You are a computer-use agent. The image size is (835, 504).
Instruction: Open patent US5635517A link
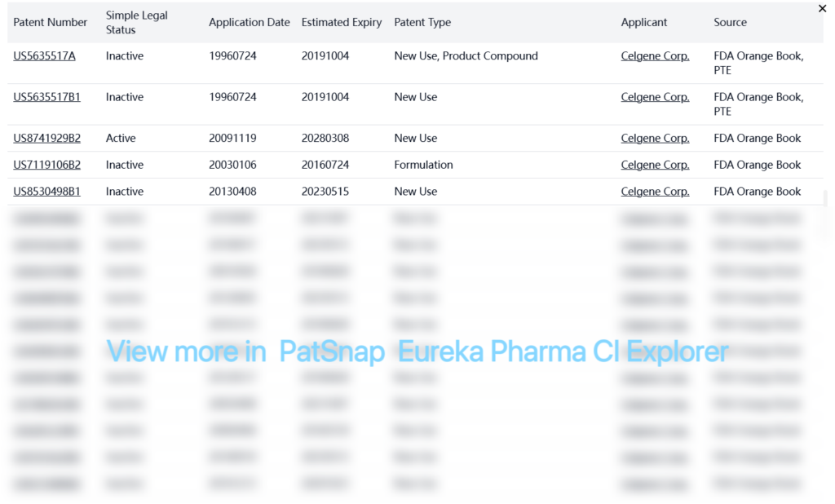[45, 56]
